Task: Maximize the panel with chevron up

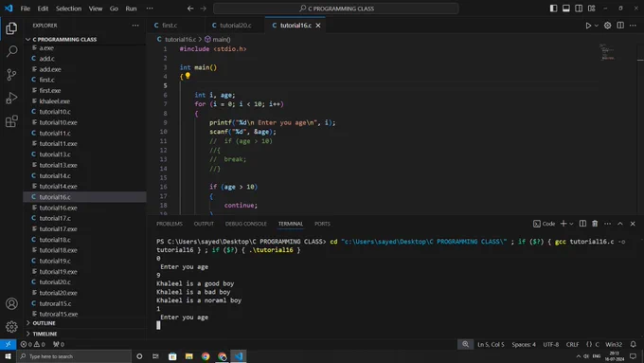Action: 620,224
